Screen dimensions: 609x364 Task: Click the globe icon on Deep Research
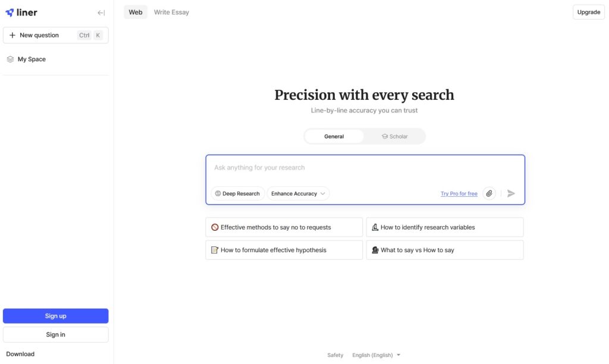click(x=218, y=193)
